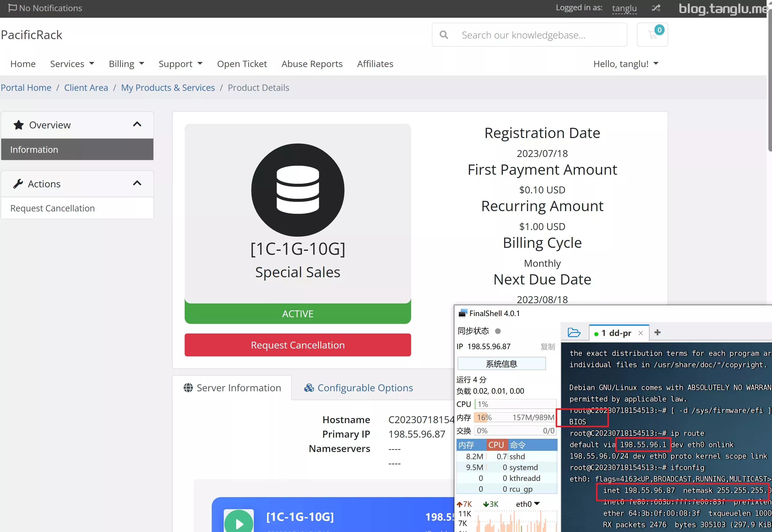Open Affiliates menu item
772x532 pixels.
tap(375, 64)
